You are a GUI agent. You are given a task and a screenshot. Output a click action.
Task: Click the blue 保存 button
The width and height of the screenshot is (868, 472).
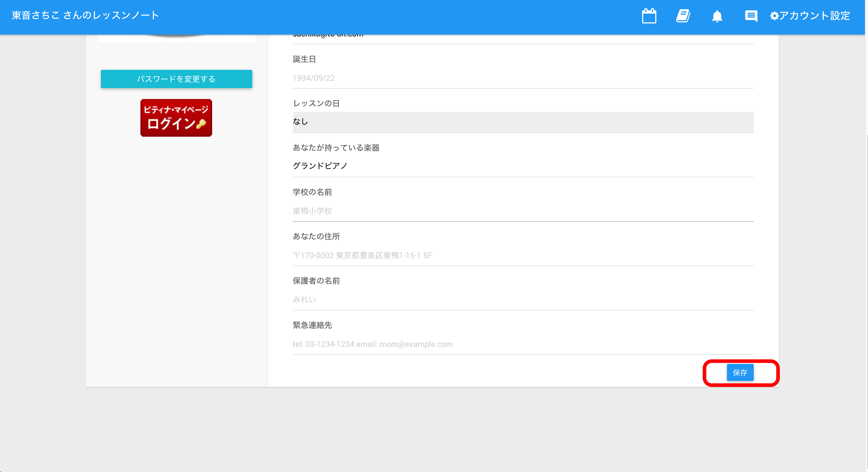point(740,372)
